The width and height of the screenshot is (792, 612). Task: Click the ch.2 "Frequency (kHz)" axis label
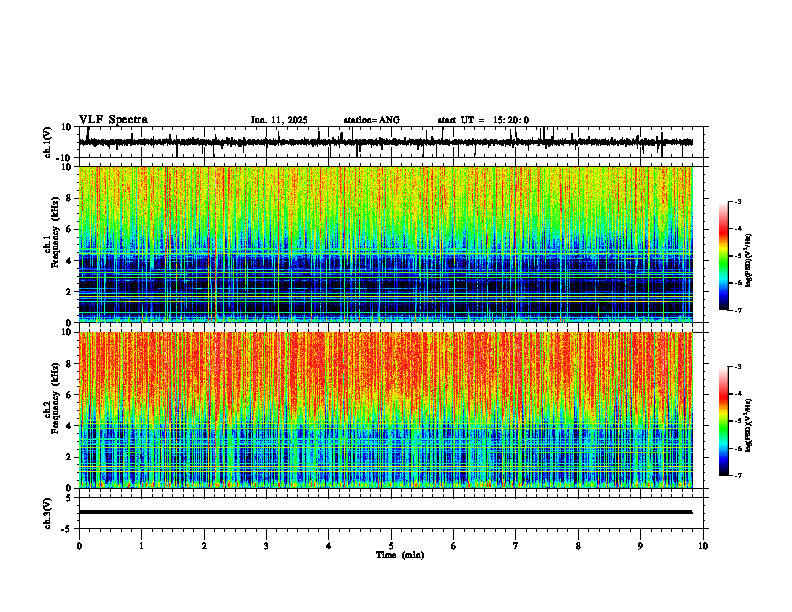[56, 398]
